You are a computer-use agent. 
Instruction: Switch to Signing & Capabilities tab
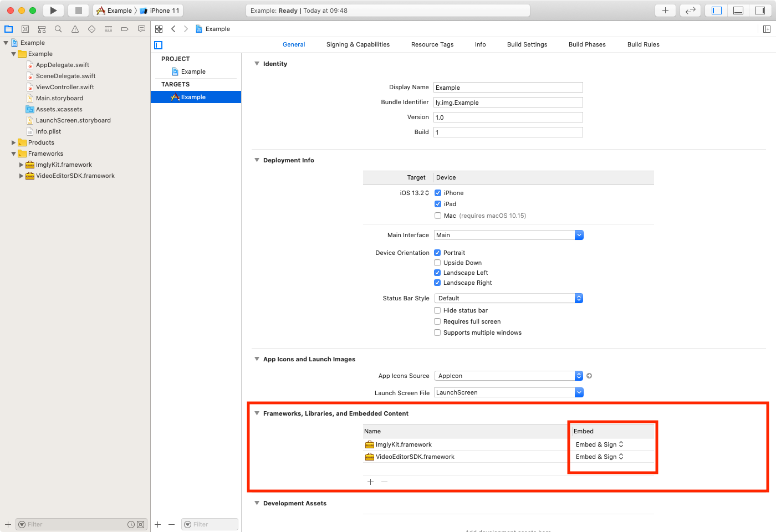358,44
